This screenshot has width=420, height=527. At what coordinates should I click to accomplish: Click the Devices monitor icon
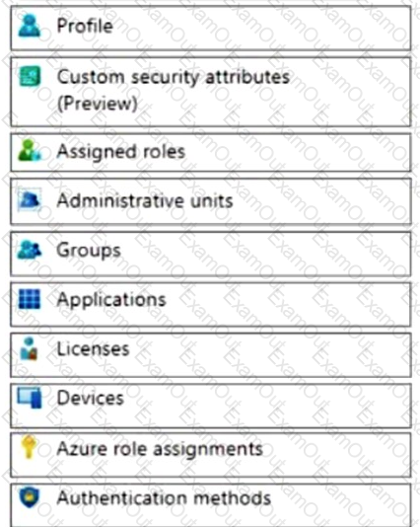(x=30, y=398)
